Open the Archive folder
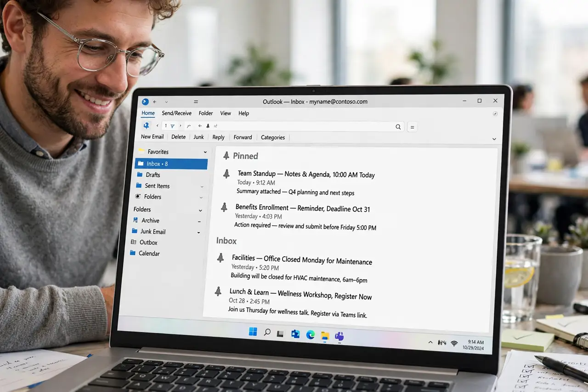This screenshot has width=588, height=392. coord(146,221)
